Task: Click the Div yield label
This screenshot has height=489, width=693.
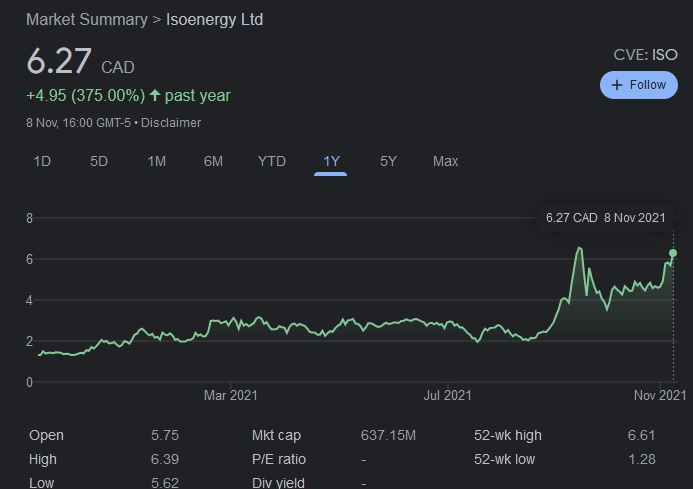Action: pos(278,482)
